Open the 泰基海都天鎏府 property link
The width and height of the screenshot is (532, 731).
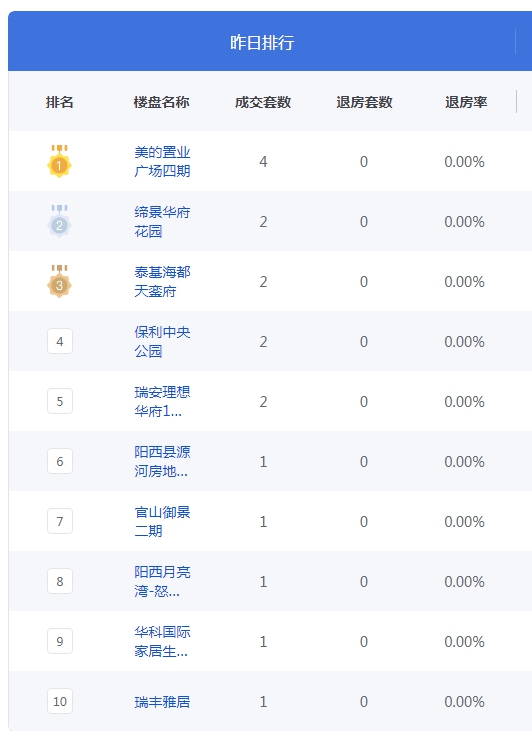coord(162,282)
